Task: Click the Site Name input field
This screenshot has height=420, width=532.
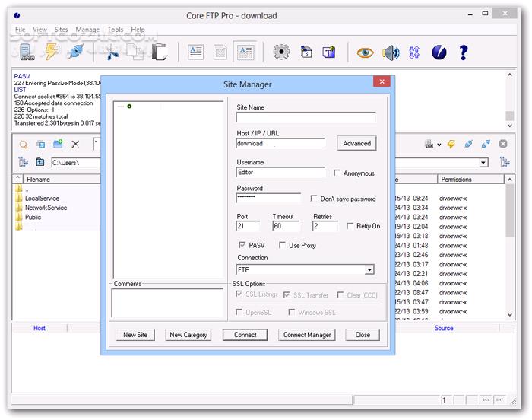Action: [306, 117]
